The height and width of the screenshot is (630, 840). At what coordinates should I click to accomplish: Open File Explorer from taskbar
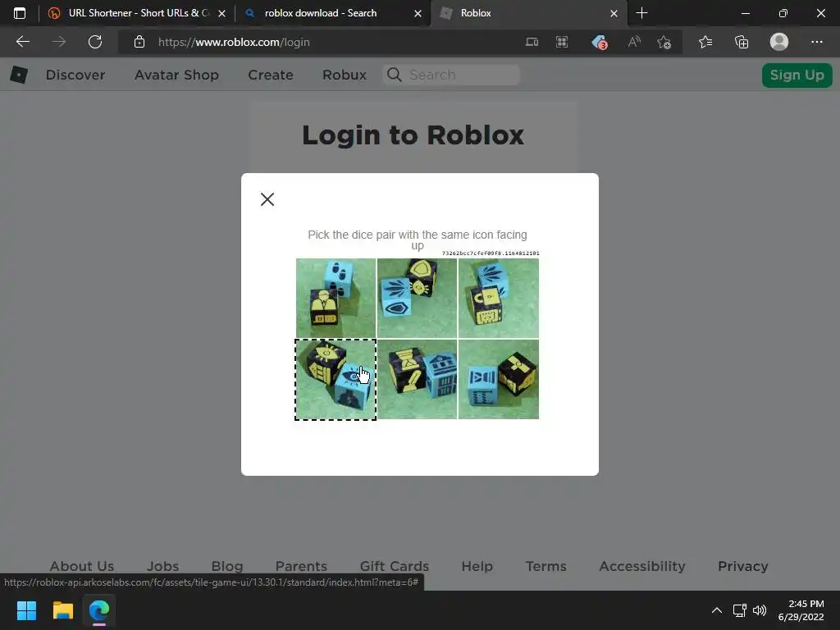62,610
